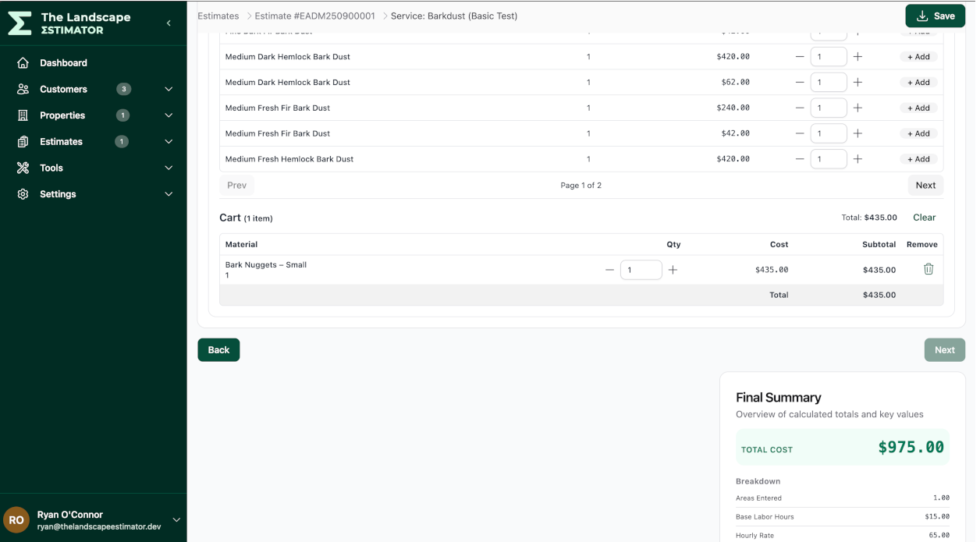The height and width of the screenshot is (542, 980).
Task: Select the Customers icon in the sidebar
Action: coord(24,89)
